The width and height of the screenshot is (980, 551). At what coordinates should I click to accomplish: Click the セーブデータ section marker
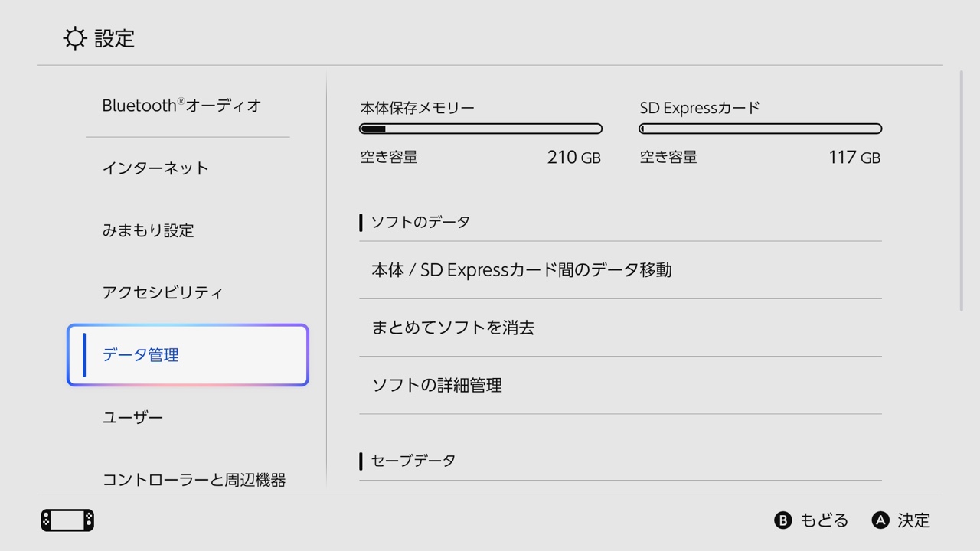pyautogui.click(x=361, y=460)
